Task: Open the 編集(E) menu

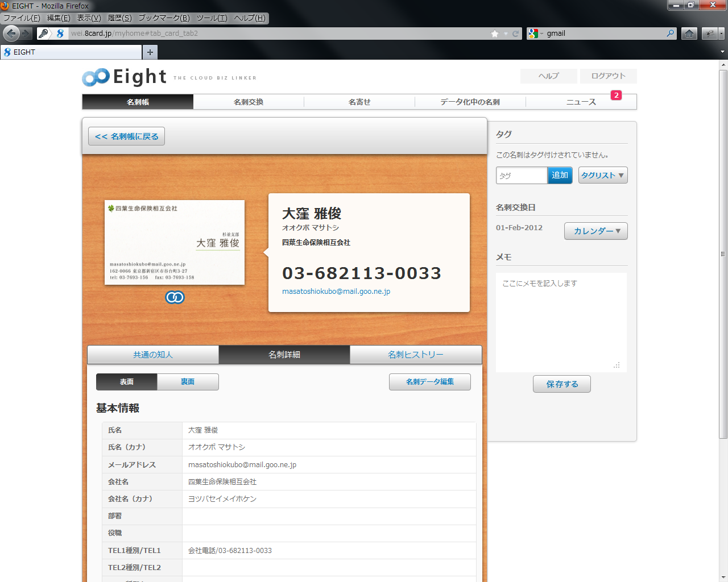Action: [x=59, y=18]
